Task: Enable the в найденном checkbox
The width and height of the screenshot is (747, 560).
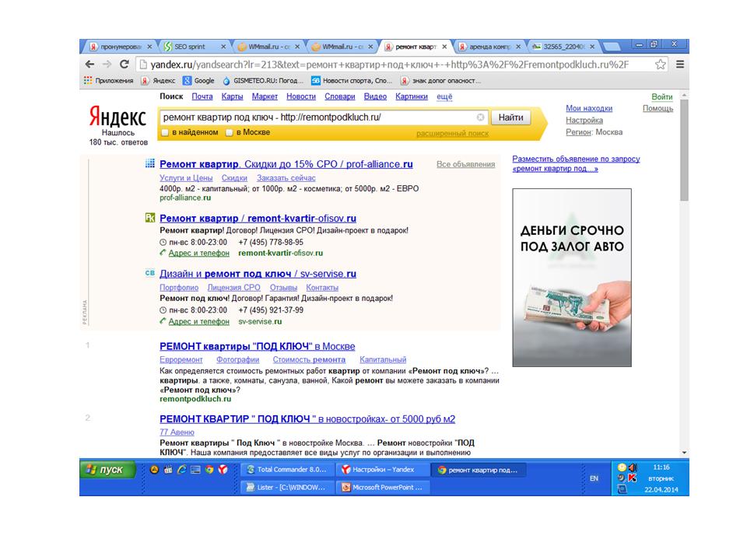Action: coord(165,132)
